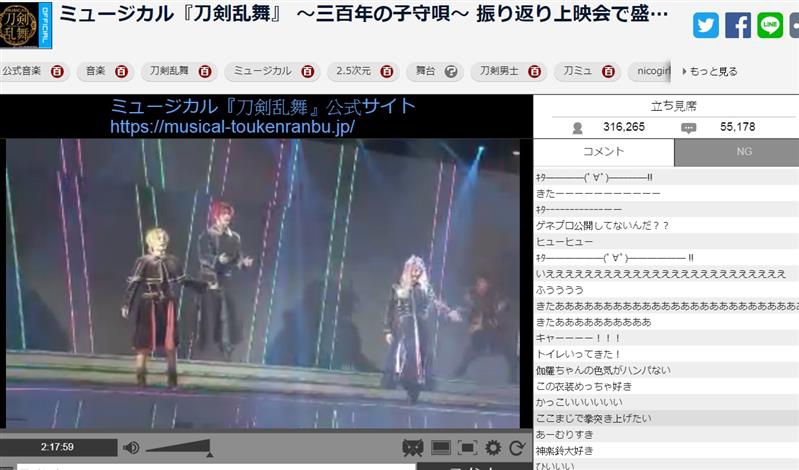This screenshot has width=799, height=470.
Task: Open dictionary icon beside ミュージカル tag
Action: (x=308, y=71)
